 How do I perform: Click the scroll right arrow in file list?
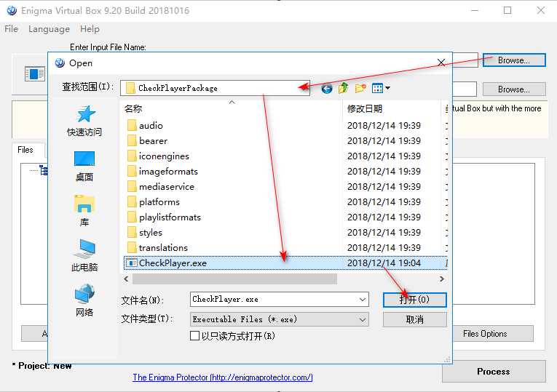441,279
